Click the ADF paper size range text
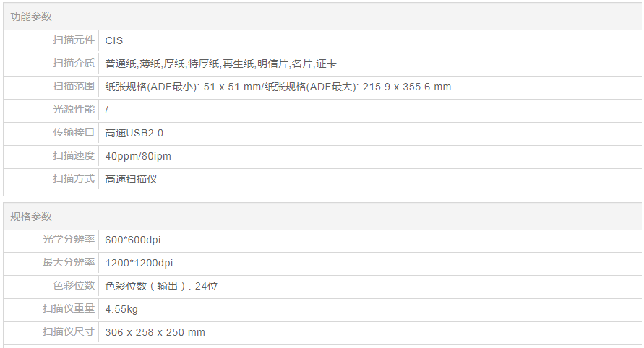644x348 pixels. [278, 87]
